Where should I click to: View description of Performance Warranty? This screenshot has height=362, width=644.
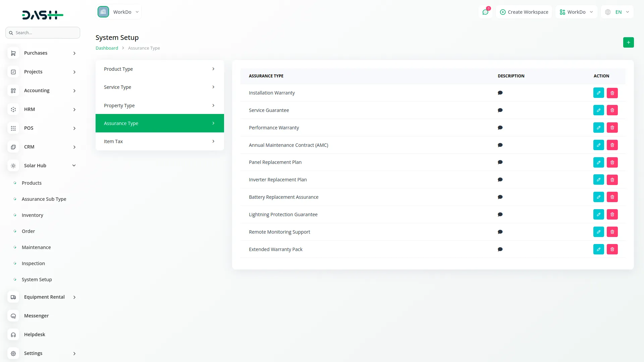click(x=500, y=128)
